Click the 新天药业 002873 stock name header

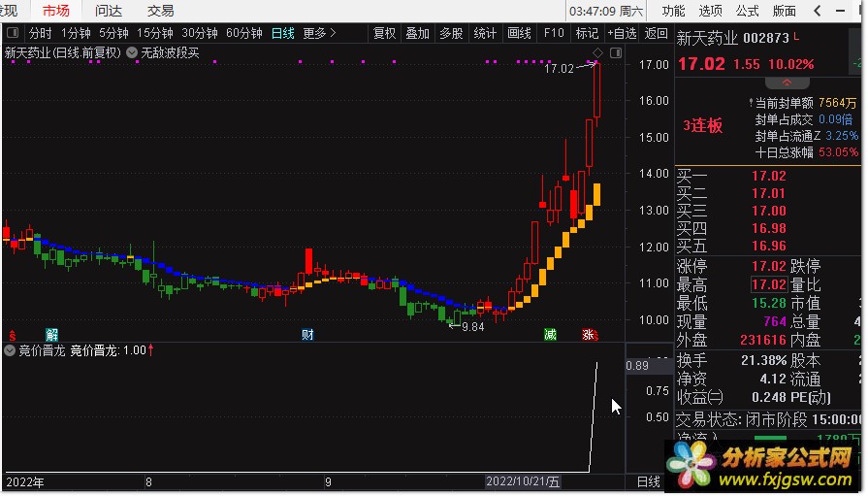tap(732, 38)
